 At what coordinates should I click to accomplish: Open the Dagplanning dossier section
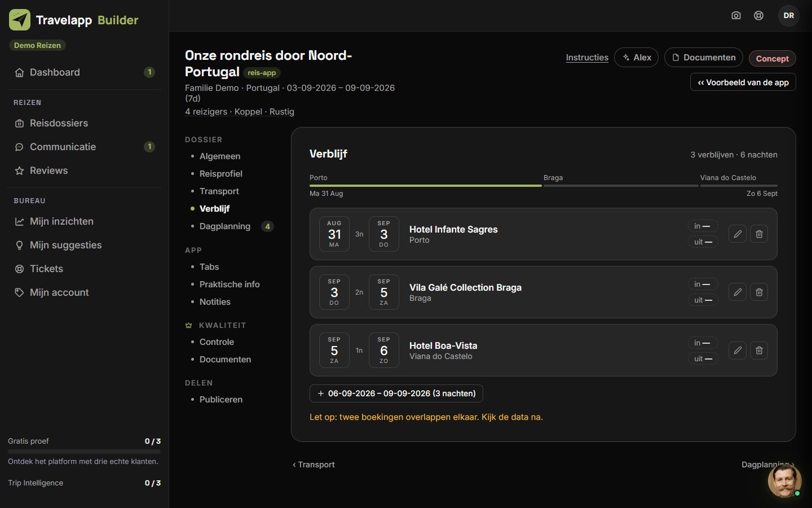tap(225, 226)
